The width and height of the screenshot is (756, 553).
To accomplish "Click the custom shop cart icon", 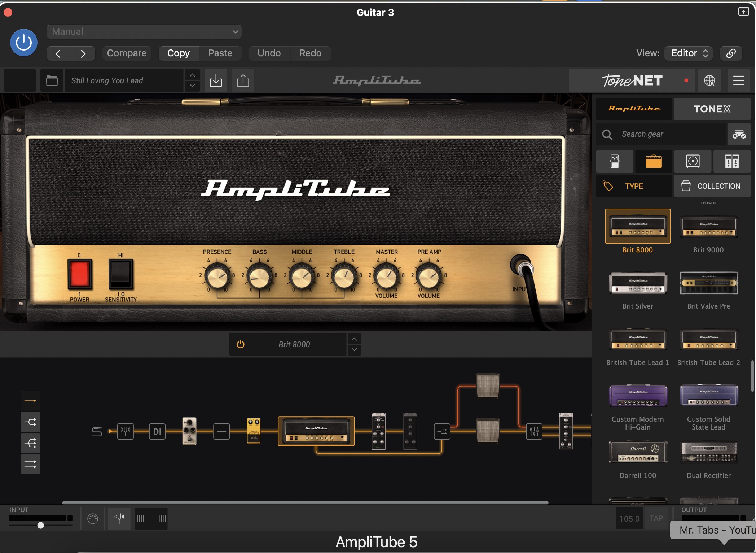I will click(739, 134).
